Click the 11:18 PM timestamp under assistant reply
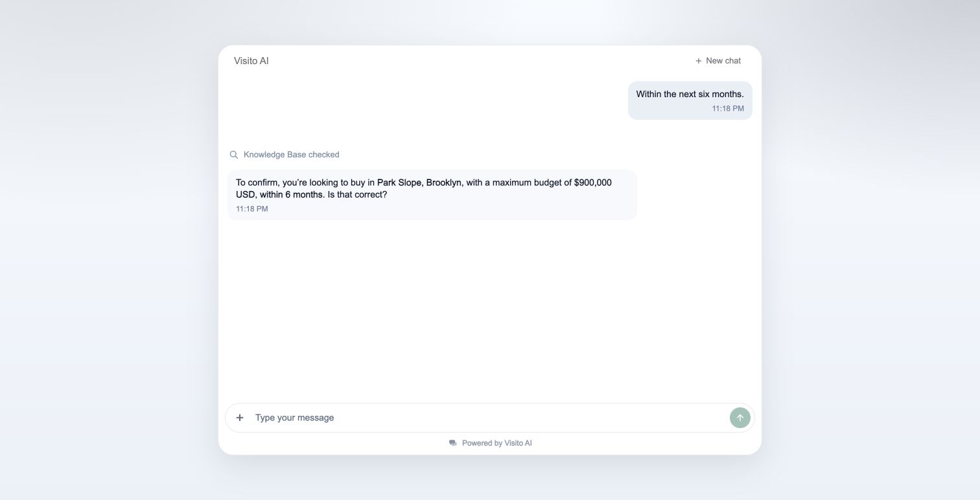Image resolution: width=980 pixels, height=500 pixels. point(252,209)
